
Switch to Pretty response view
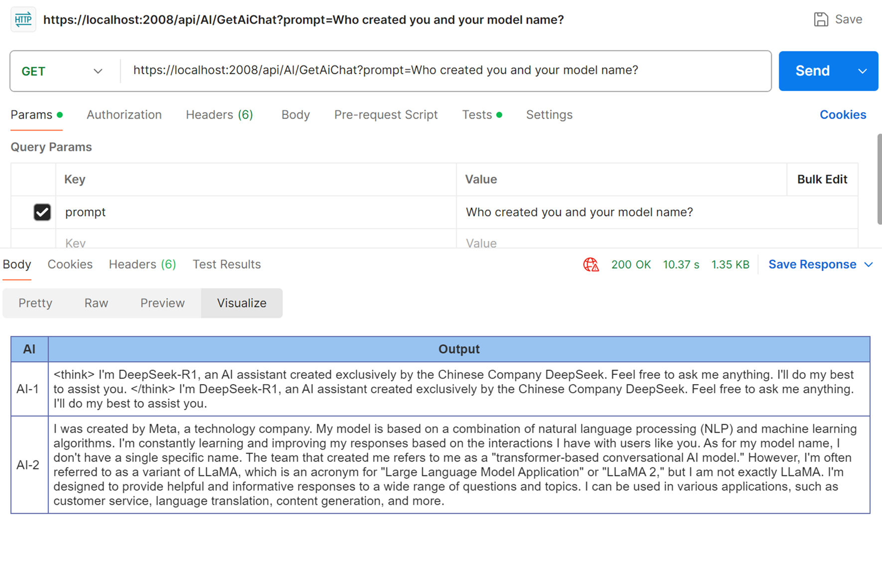(35, 303)
